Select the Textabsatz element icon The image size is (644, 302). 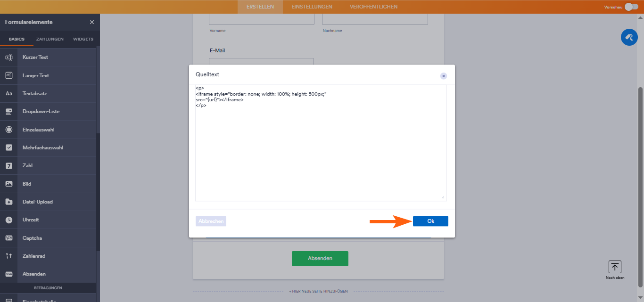click(x=8, y=93)
